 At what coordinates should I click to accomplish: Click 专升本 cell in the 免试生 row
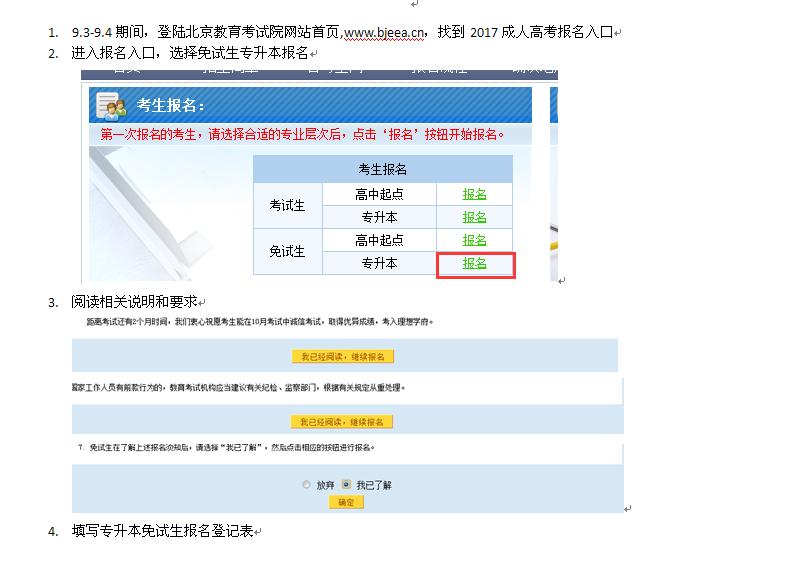point(379,263)
